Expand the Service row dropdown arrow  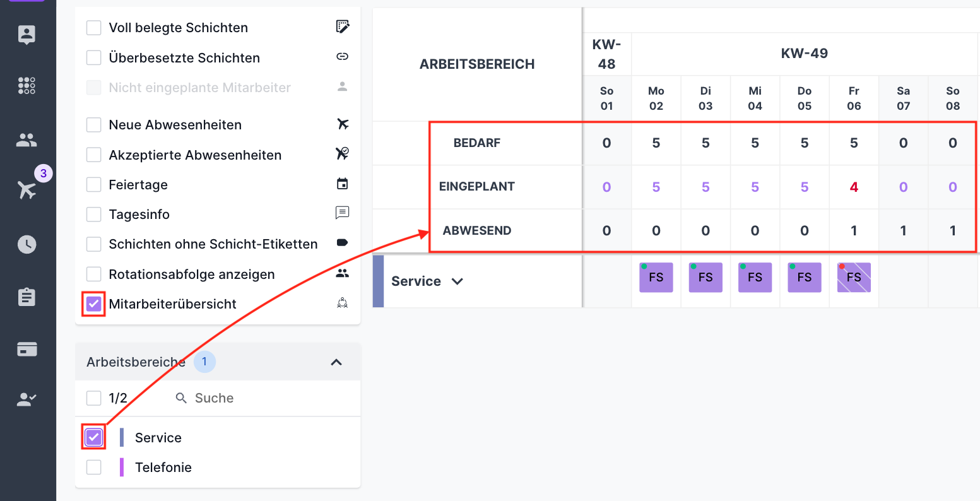click(458, 281)
